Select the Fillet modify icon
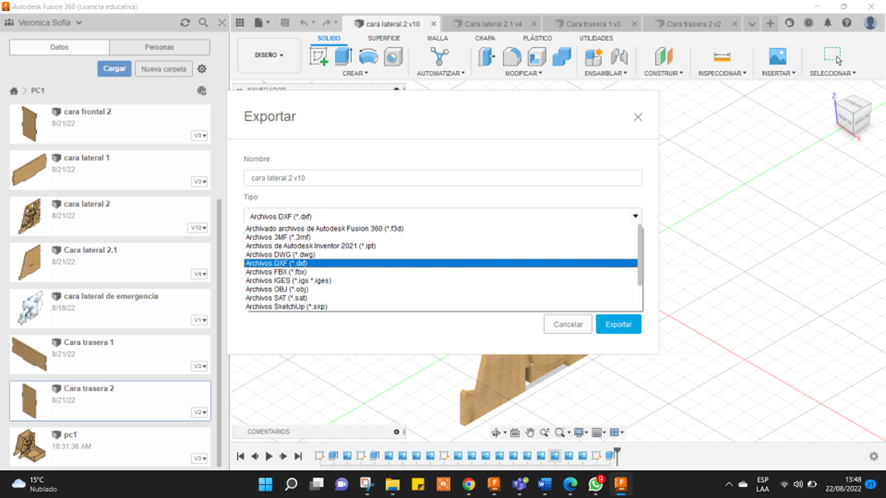886x498 pixels. click(x=511, y=57)
